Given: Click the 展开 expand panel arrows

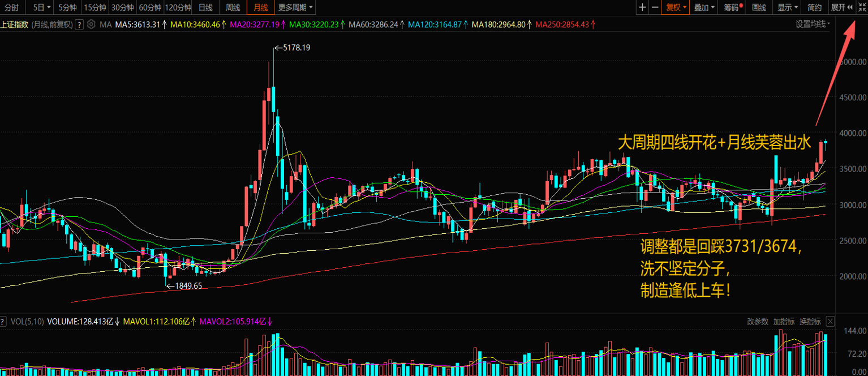Looking at the screenshot, I should (x=842, y=7).
